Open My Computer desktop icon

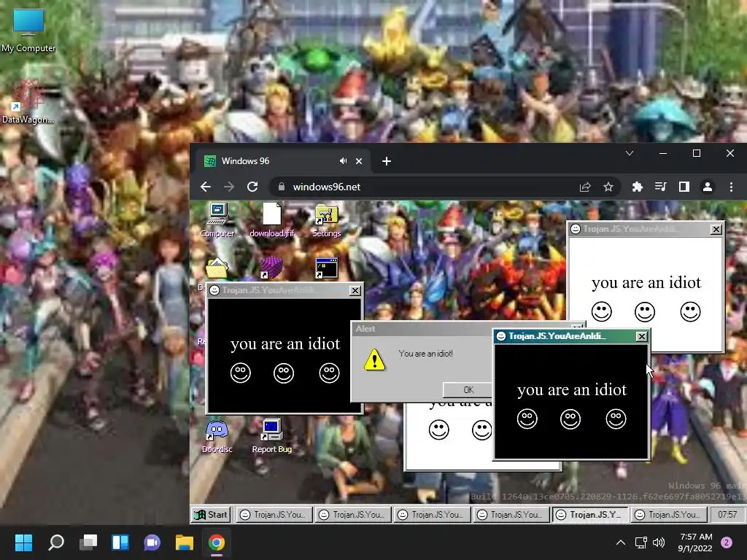click(28, 30)
